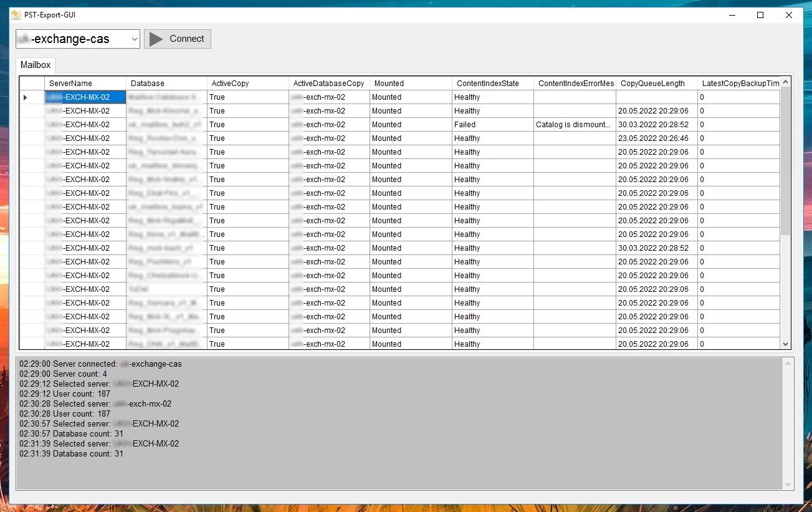Screen dimensions: 812x512
Task: Click the log panel scrollbar down arrow
Action: tap(788, 485)
